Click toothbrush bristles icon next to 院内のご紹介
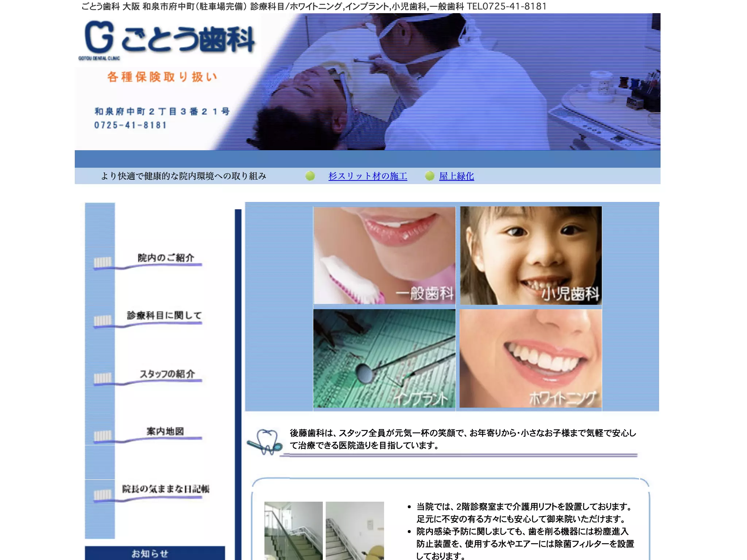The image size is (747, 560). 102,262
